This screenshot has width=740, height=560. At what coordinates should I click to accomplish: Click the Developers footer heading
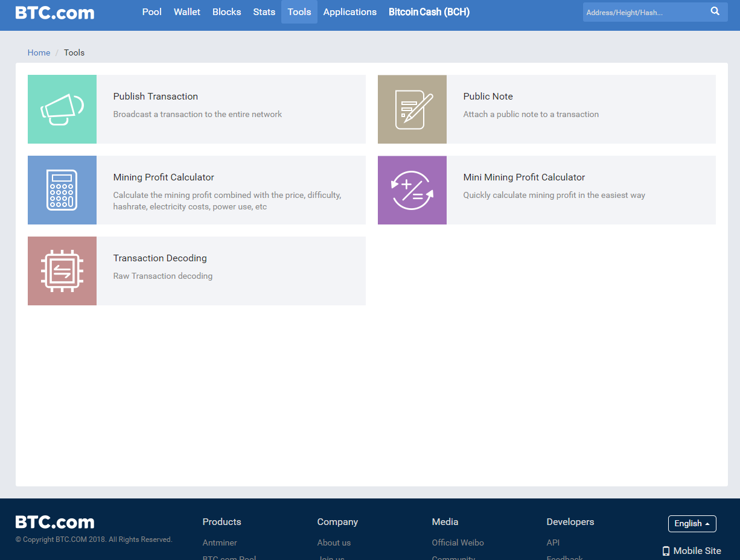click(x=570, y=522)
